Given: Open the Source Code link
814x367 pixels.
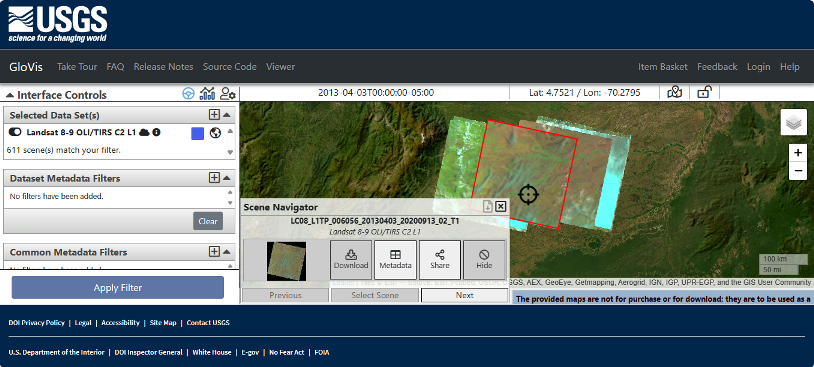Looking at the screenshot, I should tap(229, 66).
